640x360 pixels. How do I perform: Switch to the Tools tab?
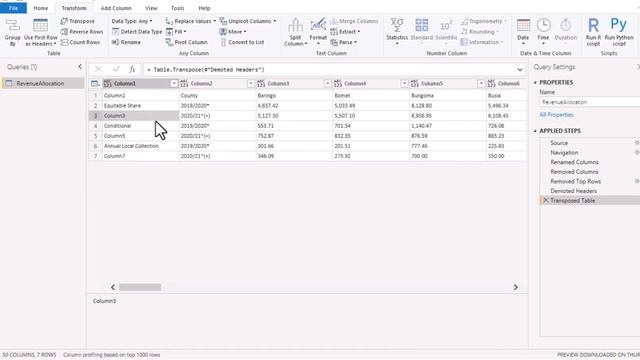[178, 8]
